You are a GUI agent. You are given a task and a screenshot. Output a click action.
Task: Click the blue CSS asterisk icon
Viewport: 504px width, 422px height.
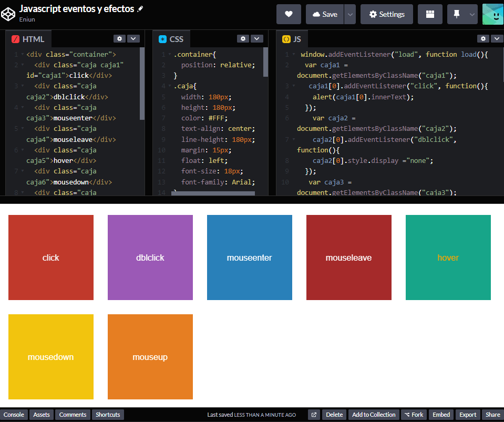[x=162, y=39]
